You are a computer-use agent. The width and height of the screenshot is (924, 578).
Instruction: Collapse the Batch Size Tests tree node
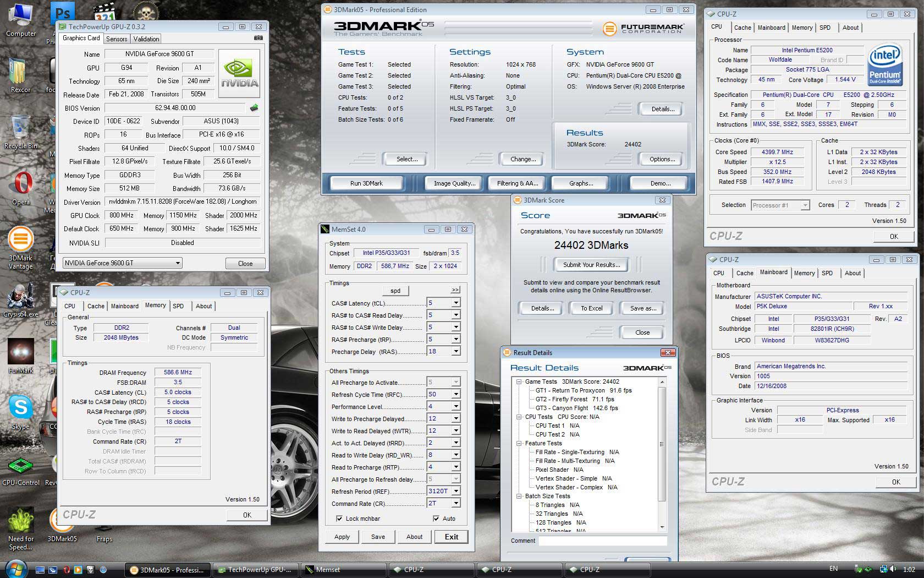[518, 496]
